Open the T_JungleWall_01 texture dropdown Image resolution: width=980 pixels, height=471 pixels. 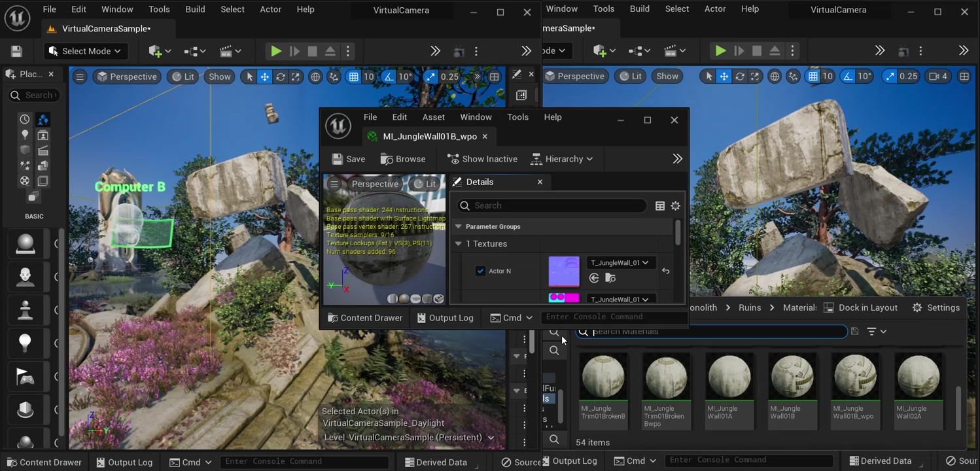coord(619,262)
